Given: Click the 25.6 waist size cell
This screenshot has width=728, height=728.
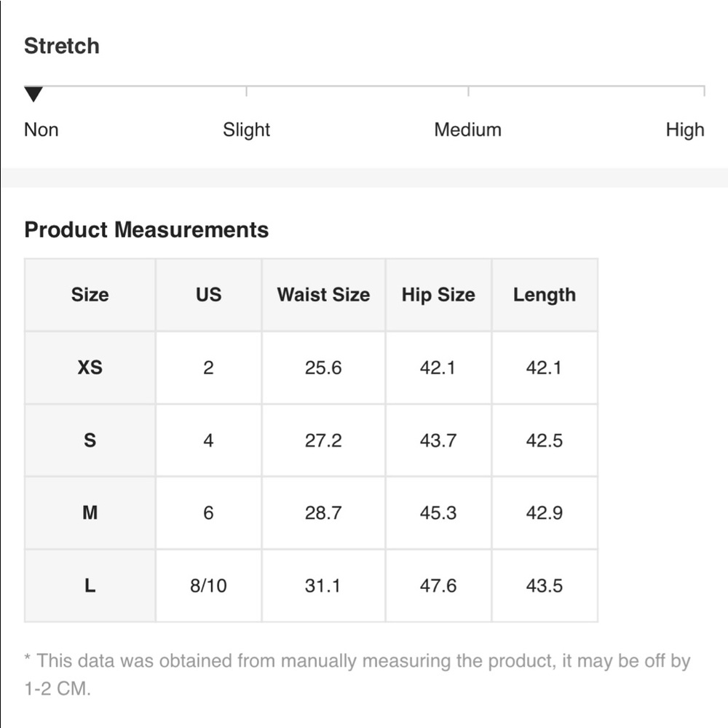Looking at the screenshot, I should pos(324,368).
